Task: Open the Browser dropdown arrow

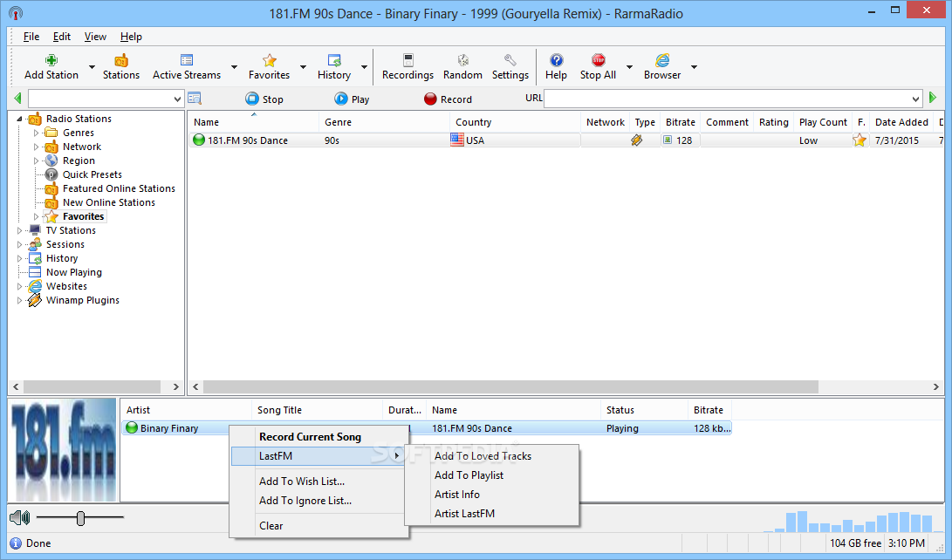Action: coord(694,67)
